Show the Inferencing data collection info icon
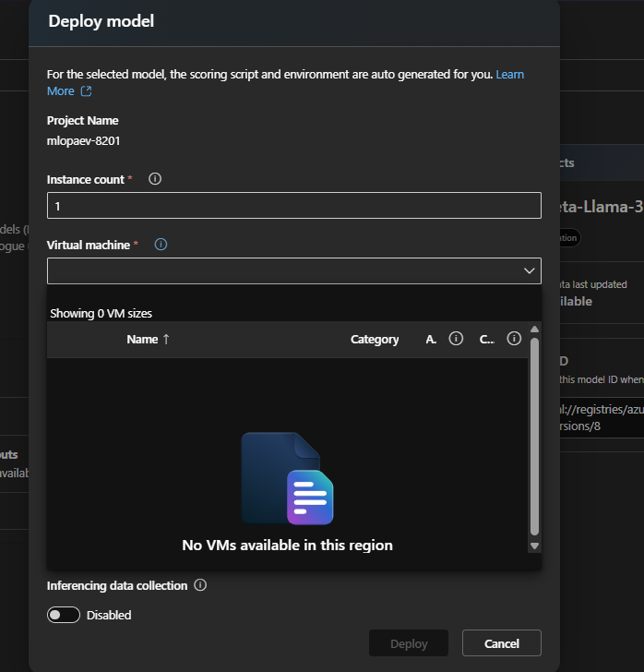Screen dimensions: 644x672 pyautogui.click(x=200, y=585)
